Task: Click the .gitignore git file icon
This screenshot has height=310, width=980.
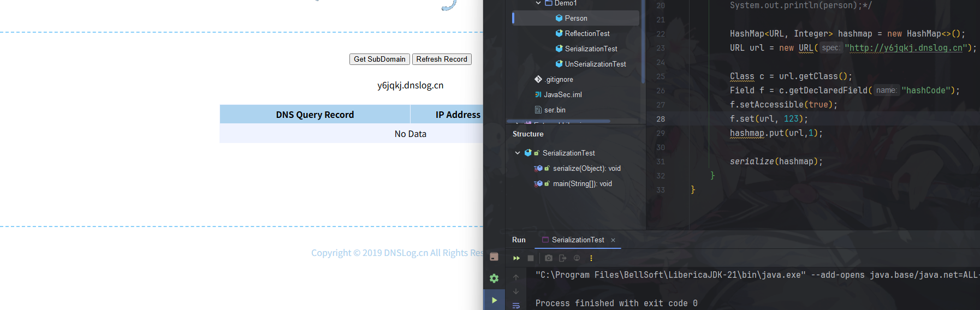Action: click(538, 79)
